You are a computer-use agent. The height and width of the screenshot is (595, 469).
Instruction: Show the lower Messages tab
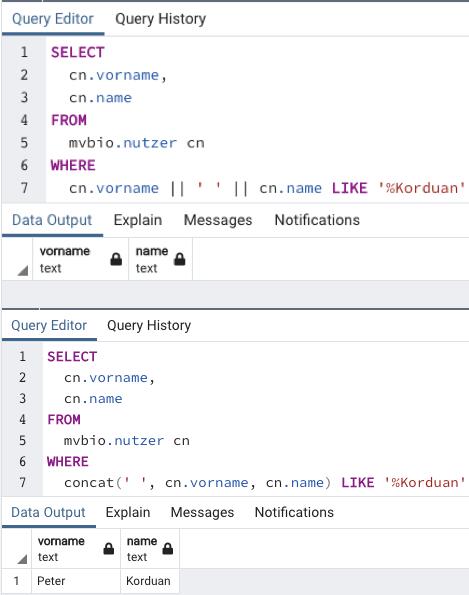pos(202,512)
